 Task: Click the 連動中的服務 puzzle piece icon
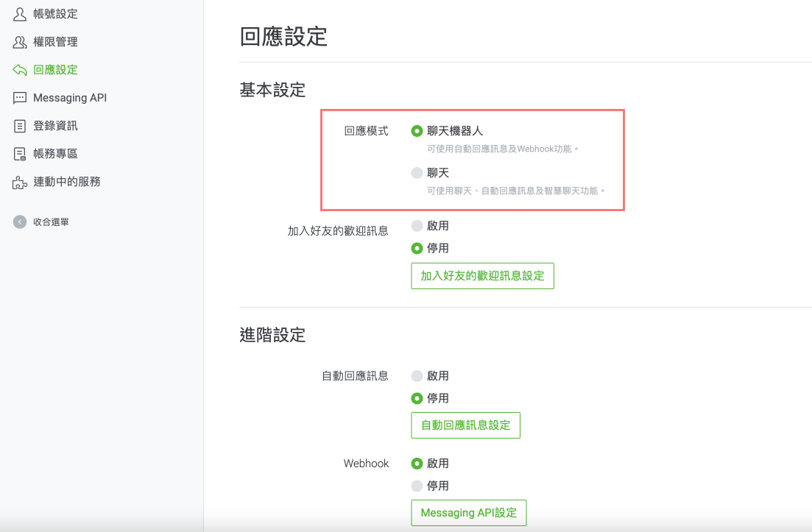21,181
